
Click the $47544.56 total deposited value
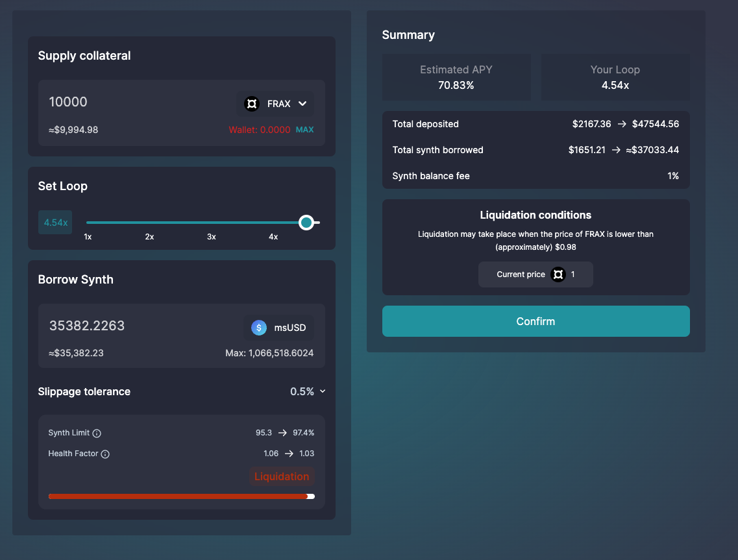(x=655, y=124)
